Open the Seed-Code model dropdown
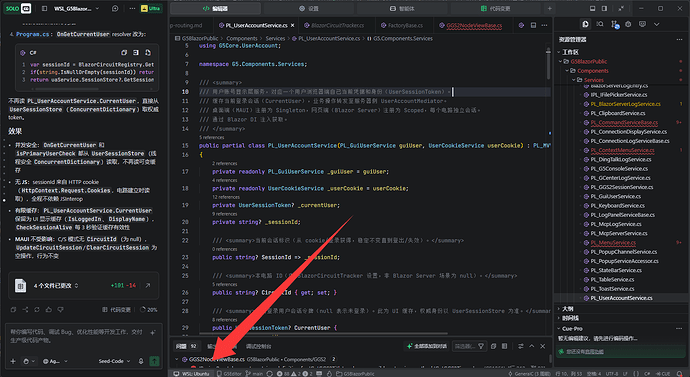 (114, 361)
